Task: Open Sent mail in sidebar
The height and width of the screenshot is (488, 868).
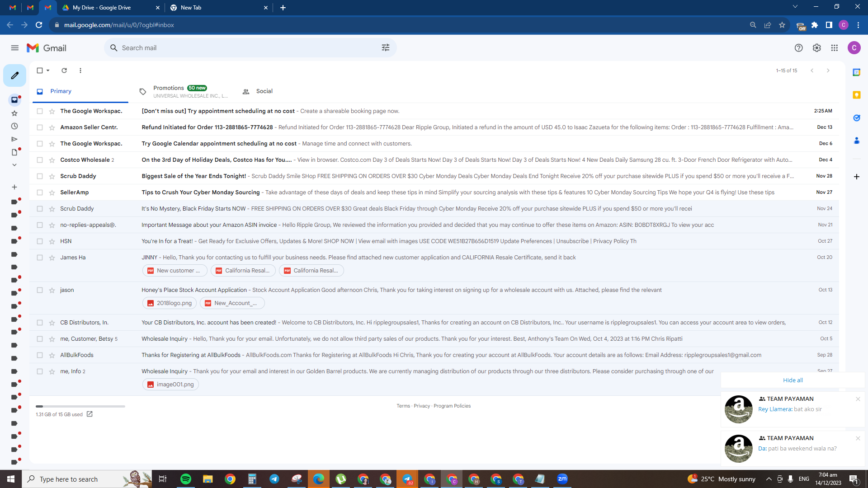Action: click(14, 139)
